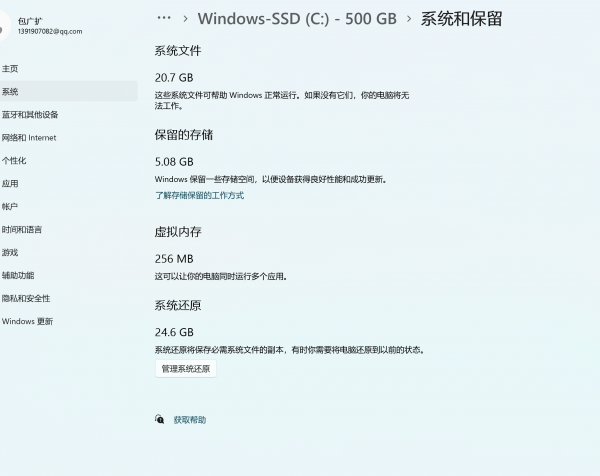
Task: Open the breadcrumb ellipsis menu
Action: 164,18
